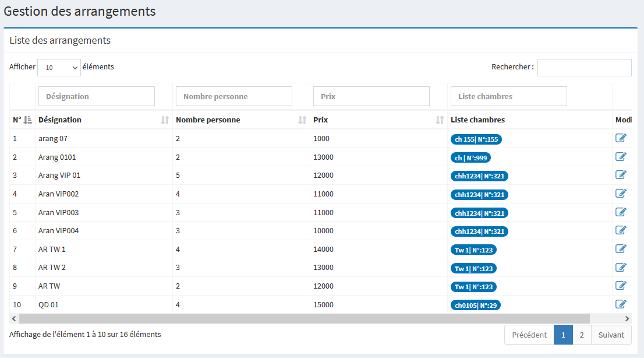
Task: Click edit icon for arang 07 row
Action: (621, 138)
